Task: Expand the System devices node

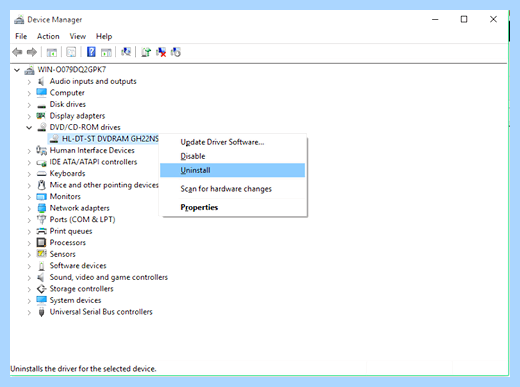Action: click(x=29, y=301)
